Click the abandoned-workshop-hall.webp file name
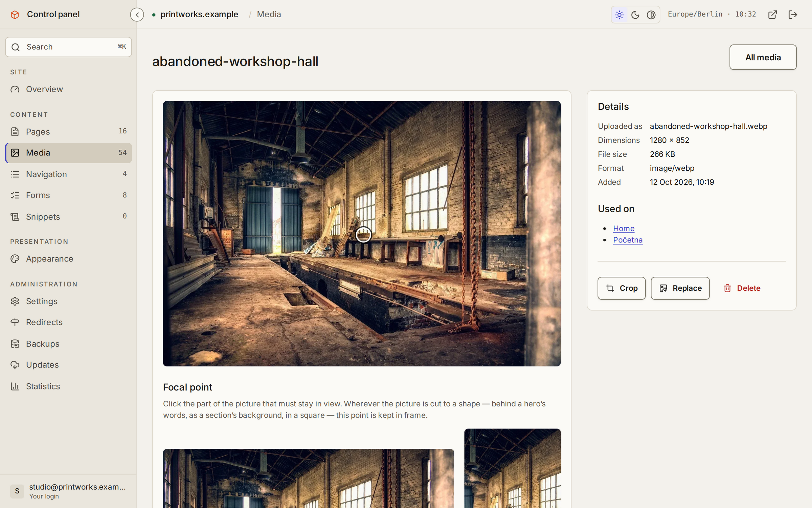The height and width of the screenshot is (508, 812). click(x=708, y=126)
